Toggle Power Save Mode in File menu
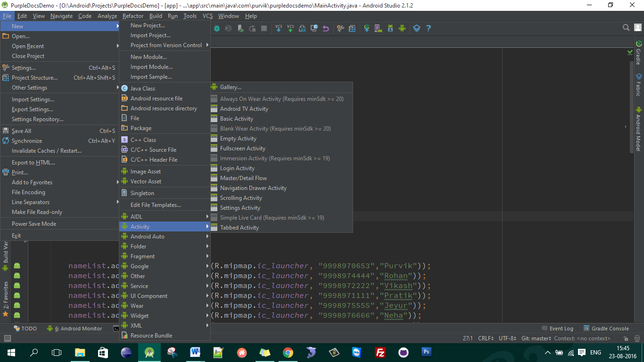 click(x=59, y=224)
